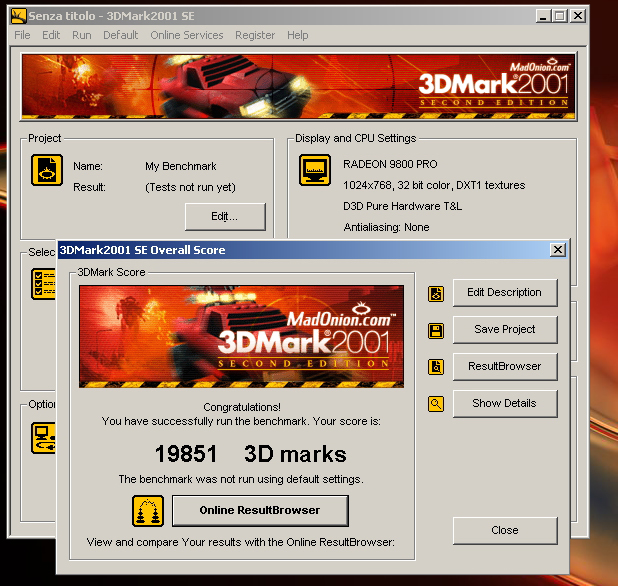
Task: Open the Online Services menu
Action: tap(187, 35)
